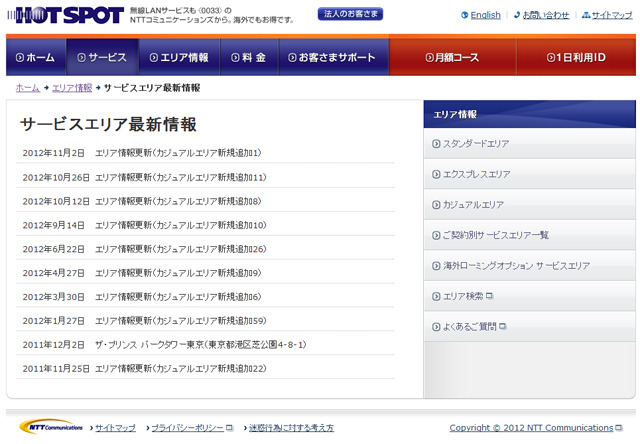Click the NTT Communications footer logo
Viewport: 640px width, 444px height.
[x=51, y=427]
